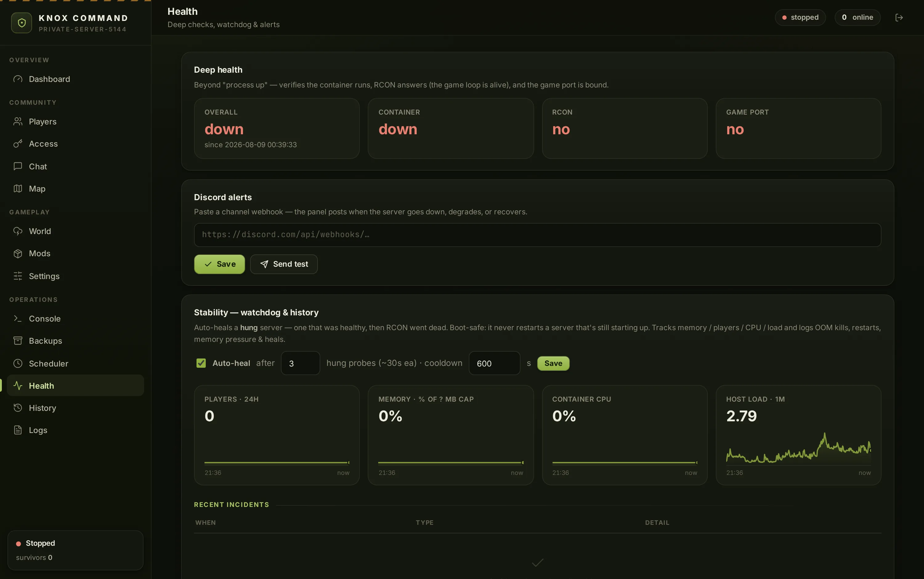Open the Logs label
The height and width of the screenshot is (579, 924).
coord(38,430)
